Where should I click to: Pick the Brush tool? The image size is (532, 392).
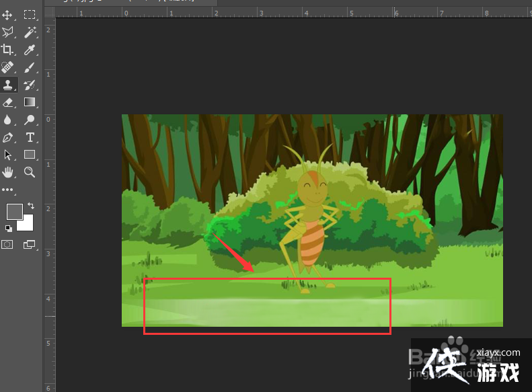coord(30,67)
